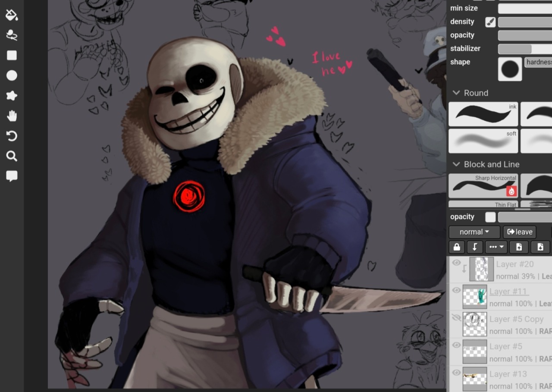This screenshot has width=552, height=392.
Task: Click the hardness slider
Action: [538, 62]
